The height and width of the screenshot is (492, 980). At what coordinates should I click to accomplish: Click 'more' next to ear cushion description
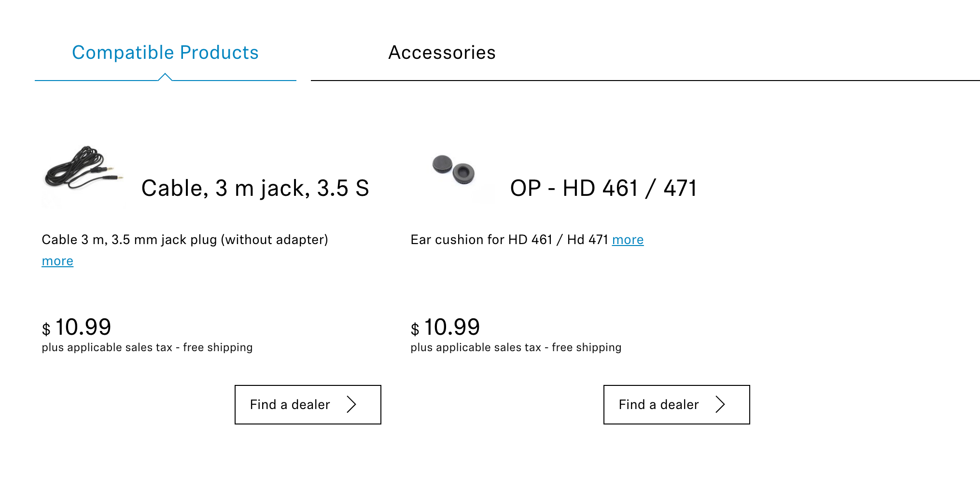coord(628,240)
